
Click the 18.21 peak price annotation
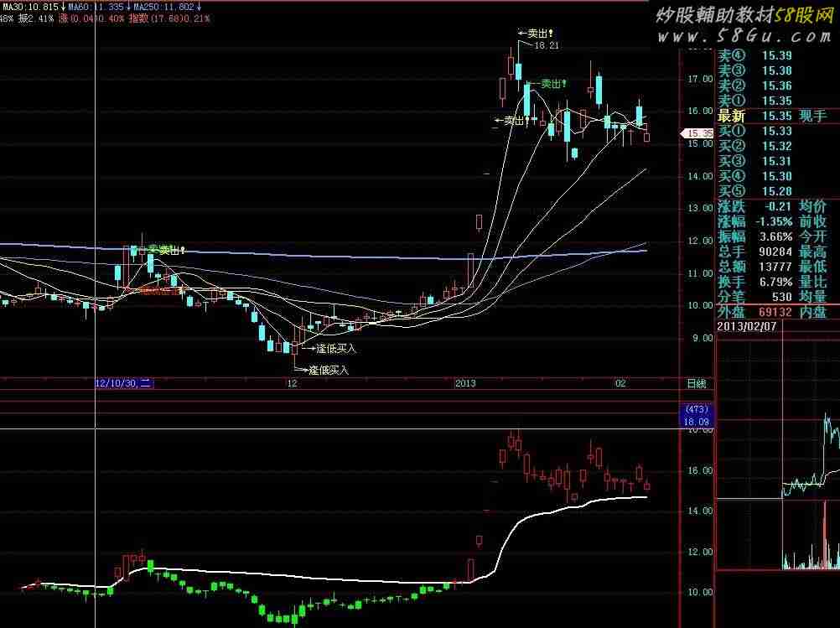pyautogui.click(x=547, y=45)
